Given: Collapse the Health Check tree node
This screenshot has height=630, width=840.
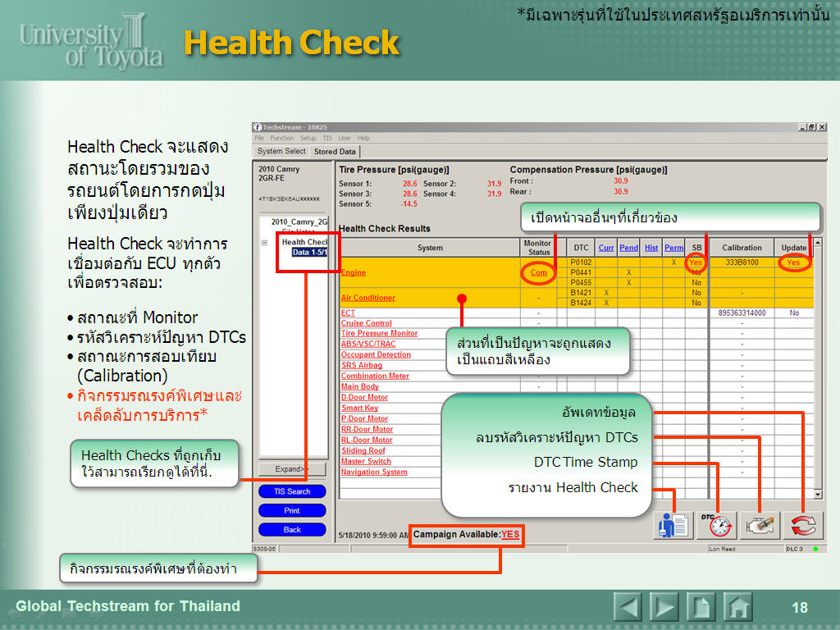Looking at the screenshot, I should coord(265,243).
